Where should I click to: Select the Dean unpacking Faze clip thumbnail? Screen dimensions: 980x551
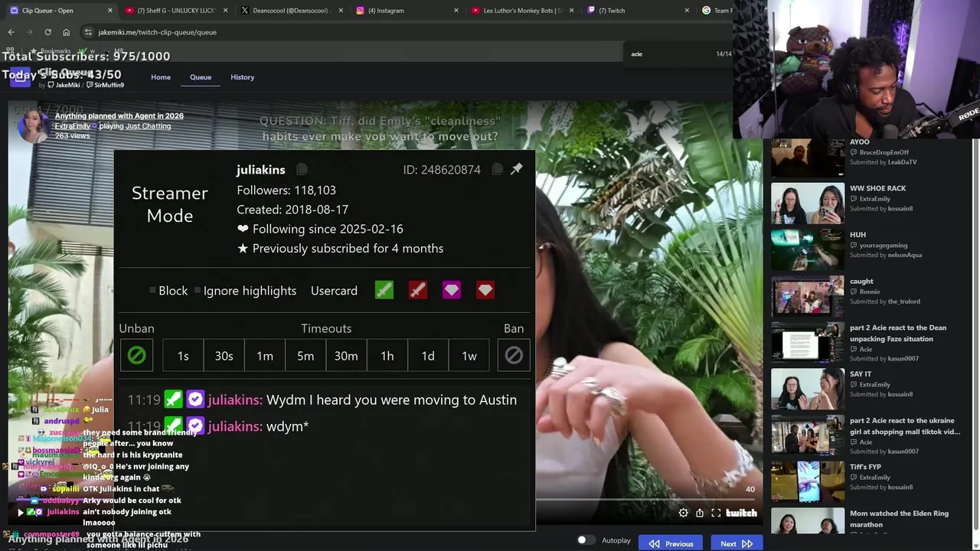tap(807, 342)
